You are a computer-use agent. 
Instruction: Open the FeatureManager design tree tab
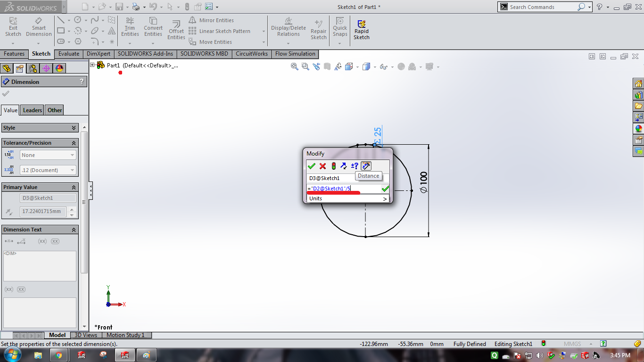(x=7, y=68)
